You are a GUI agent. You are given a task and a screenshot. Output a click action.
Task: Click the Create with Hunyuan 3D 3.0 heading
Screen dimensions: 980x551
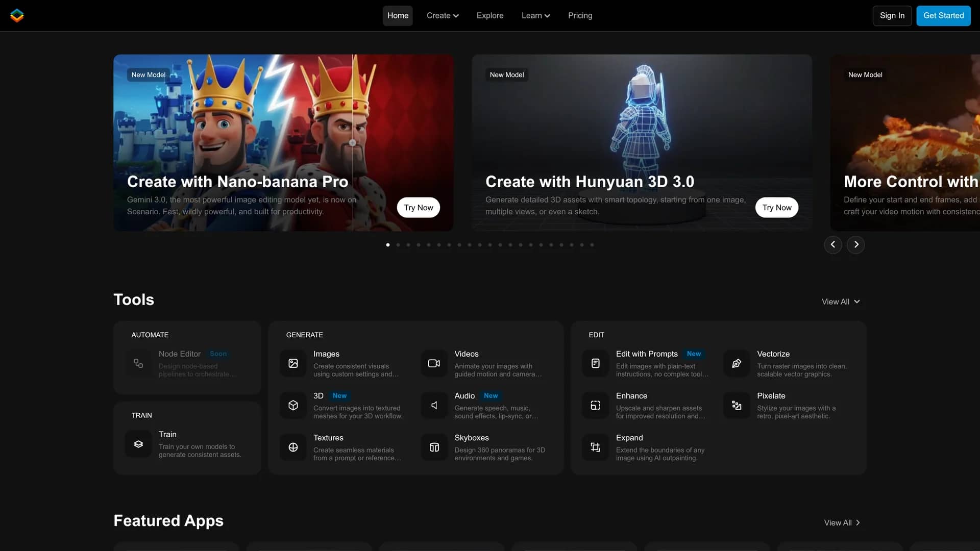[590, 182]
